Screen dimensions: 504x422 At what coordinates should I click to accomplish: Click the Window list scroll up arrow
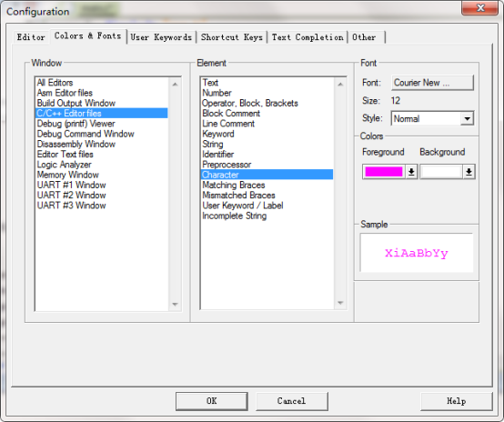click(x=175, y=85)
